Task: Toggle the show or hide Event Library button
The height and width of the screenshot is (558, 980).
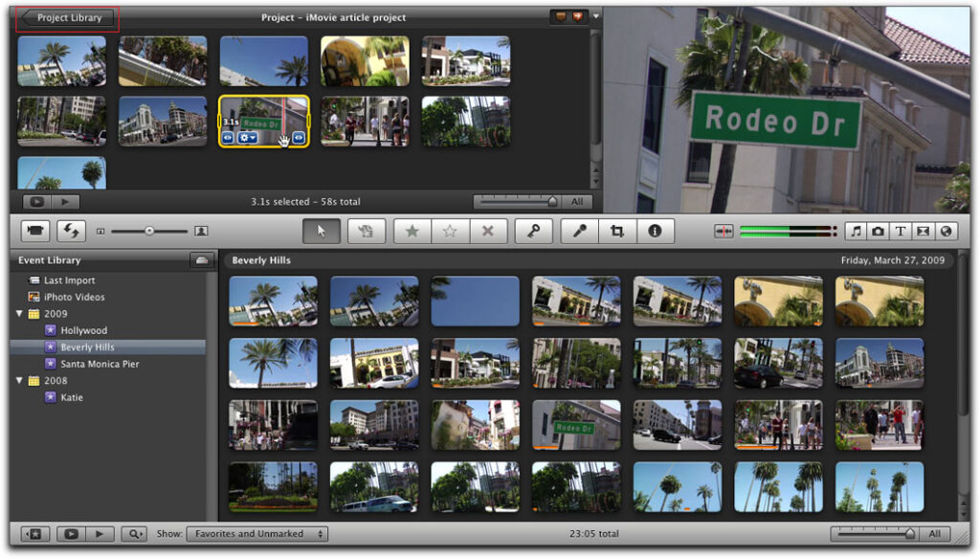Action: tap(34, 534)
